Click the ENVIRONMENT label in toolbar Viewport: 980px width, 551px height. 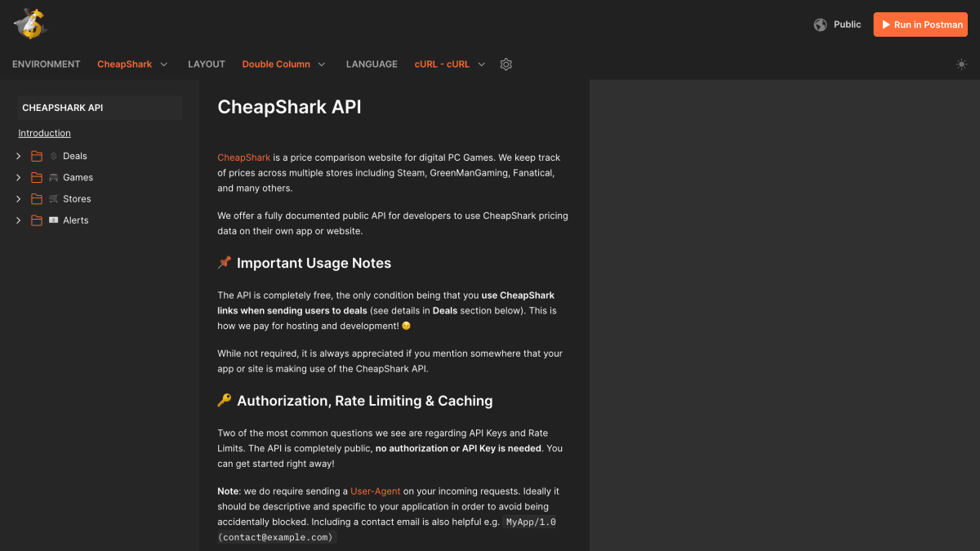tap(47, 64)
